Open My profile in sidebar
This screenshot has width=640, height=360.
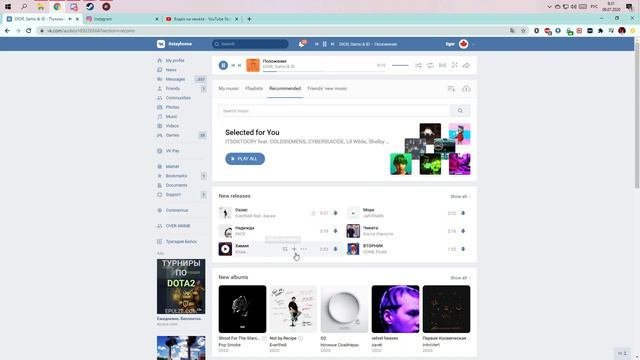point(175,60)
